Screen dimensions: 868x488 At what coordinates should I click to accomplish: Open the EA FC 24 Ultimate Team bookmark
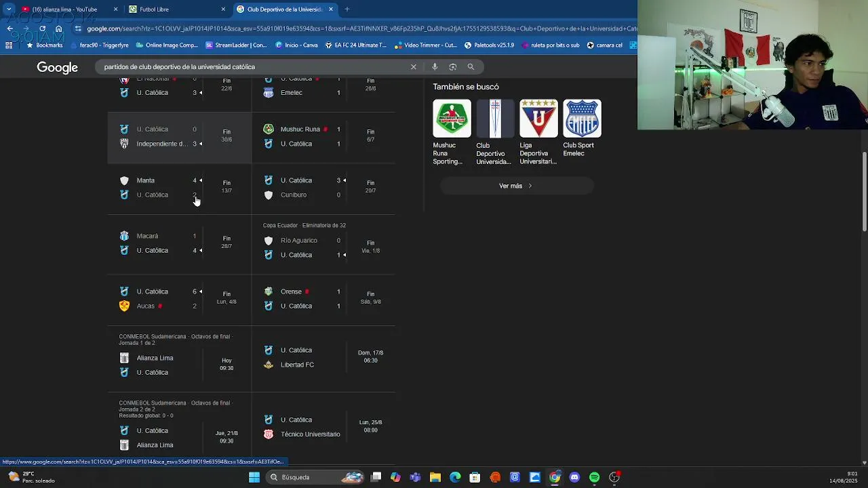click(x=355, y=45)
